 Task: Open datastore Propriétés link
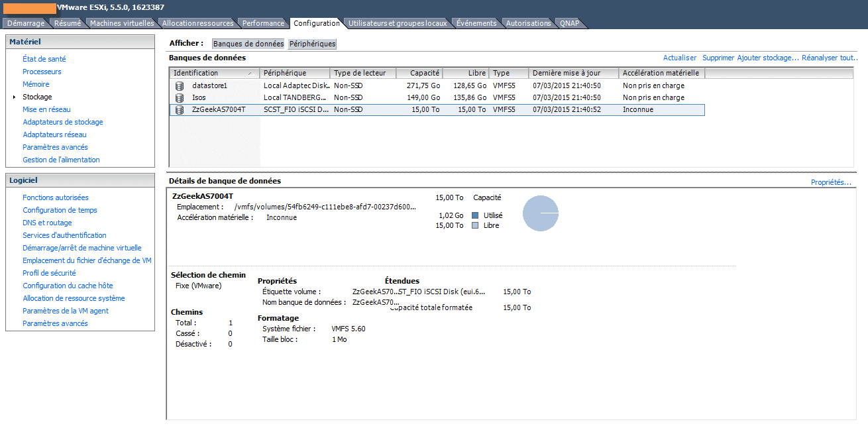831,182
